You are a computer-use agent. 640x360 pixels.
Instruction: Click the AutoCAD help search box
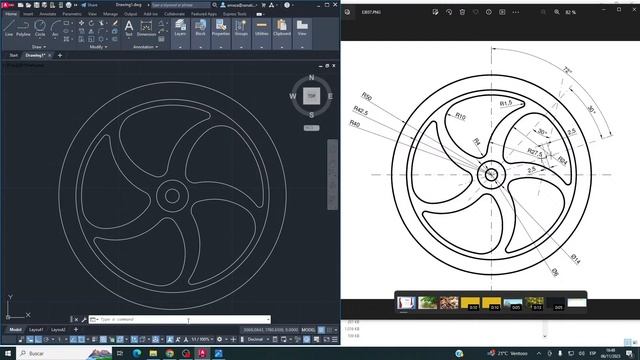click(181, 5)
